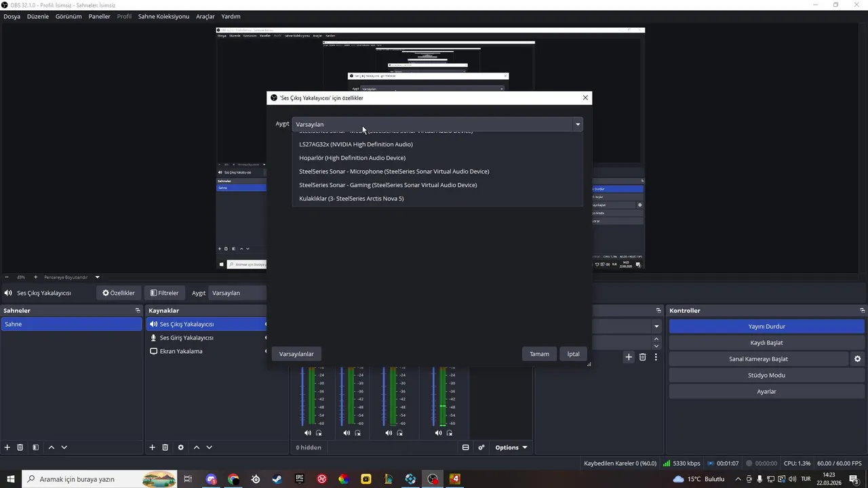The height and width of the screenshot is (488, 868).
Task: Open Filtreler button in source toolbar
Action: click(x=164, y=293)
